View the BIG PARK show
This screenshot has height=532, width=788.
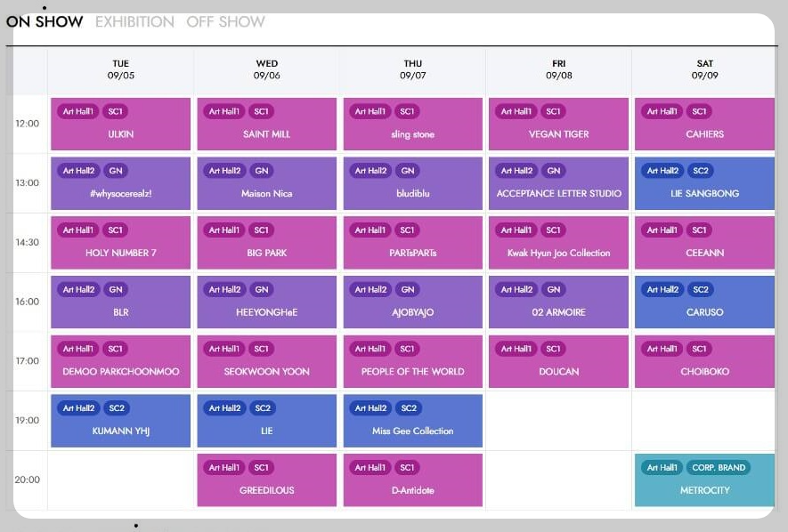(267, 243)
